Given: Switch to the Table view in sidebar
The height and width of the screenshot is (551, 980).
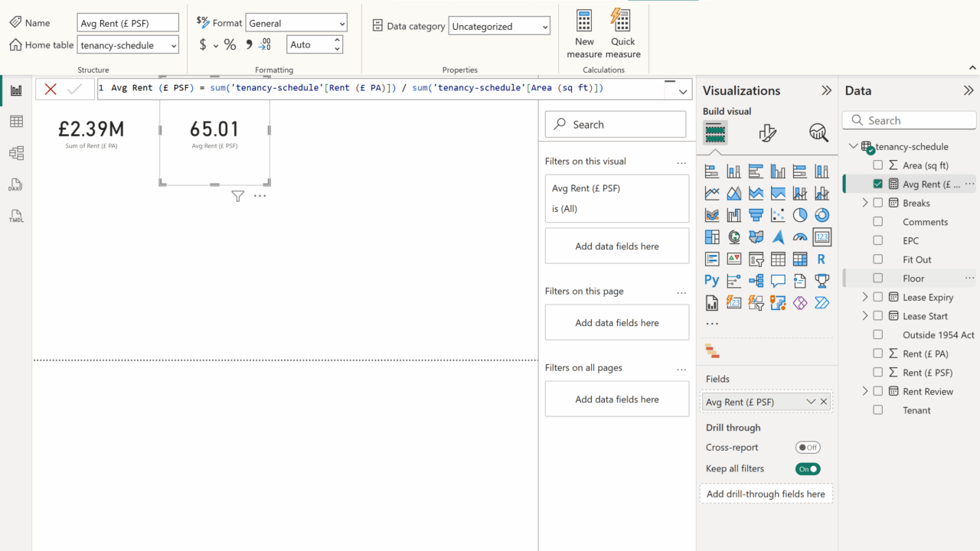Looking at the screenshot, I should 16,122.
